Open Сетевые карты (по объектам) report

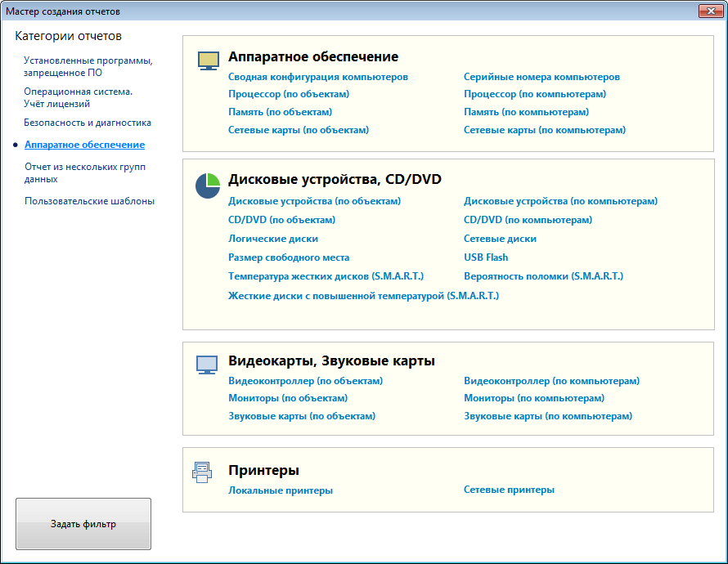click(299, 130)
